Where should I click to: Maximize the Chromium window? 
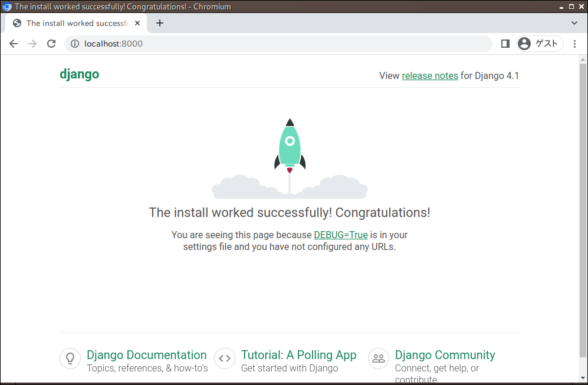tap(571, 6)
